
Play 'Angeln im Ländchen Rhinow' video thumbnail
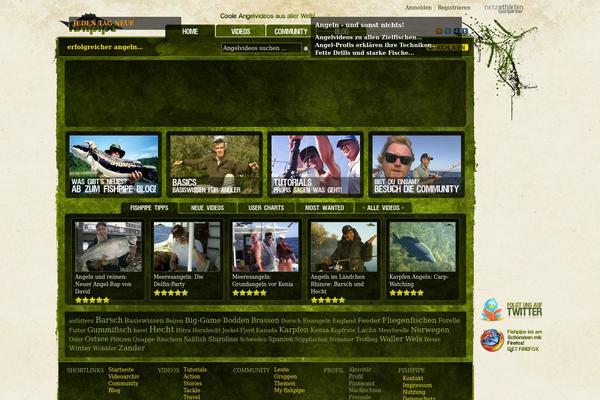(x=344, y=247)
